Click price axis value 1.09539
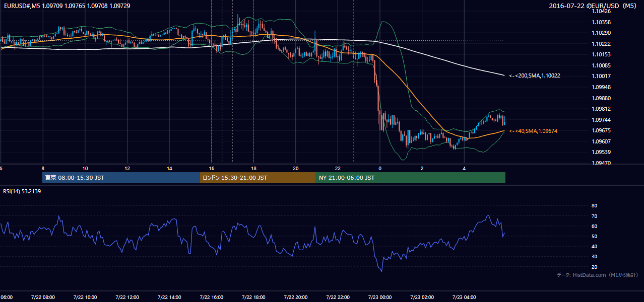 (x=601, y=152)
